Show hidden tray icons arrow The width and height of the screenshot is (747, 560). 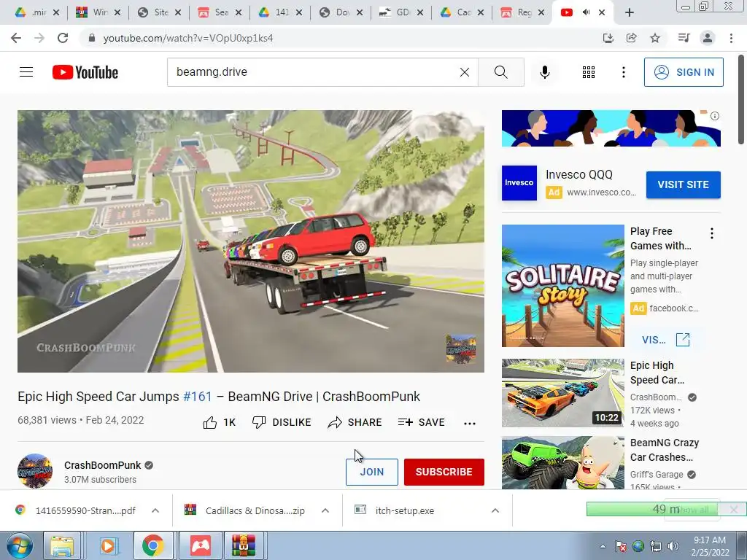603,546
